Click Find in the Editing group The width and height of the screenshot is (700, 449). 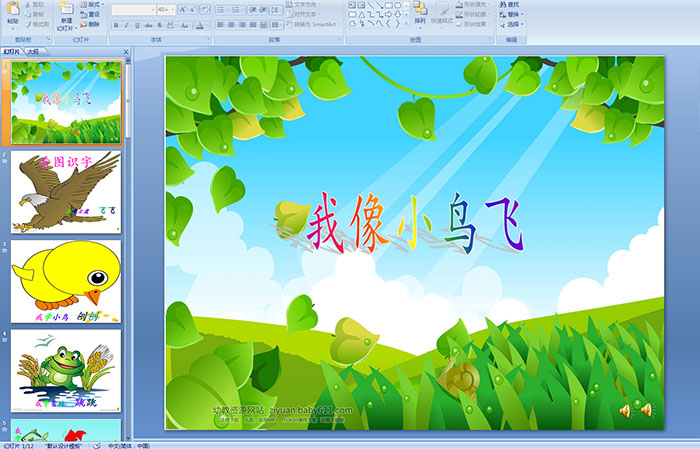(x=510, y=4)
